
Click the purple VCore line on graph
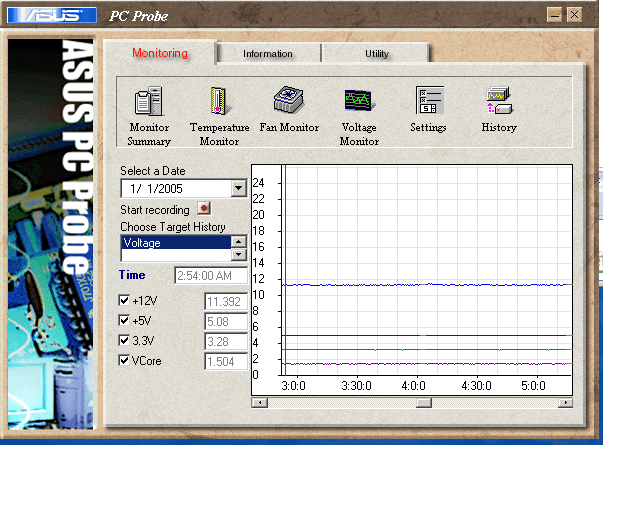pyautogui.click(x=424, y=363)
